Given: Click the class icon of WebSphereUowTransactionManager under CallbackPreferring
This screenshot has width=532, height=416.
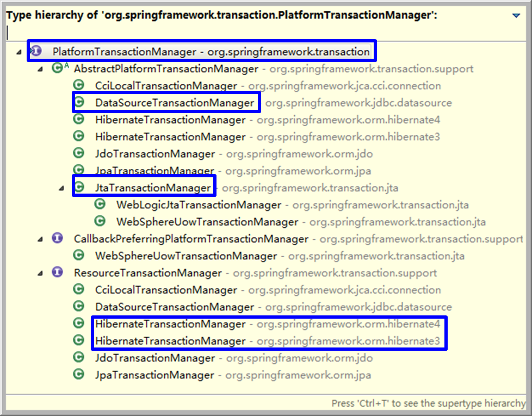Looking at the screenshot, I should [79, 255].
